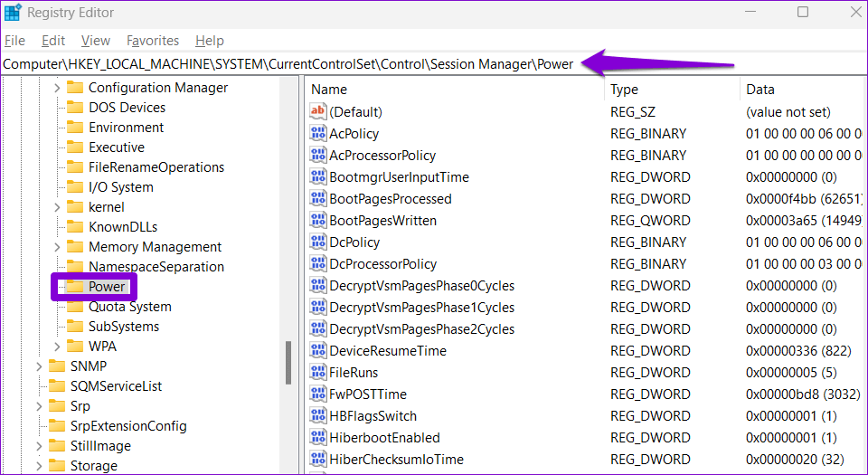Select the Quota System folder icon
Screen dimensions: 868x475
(75, 307)
